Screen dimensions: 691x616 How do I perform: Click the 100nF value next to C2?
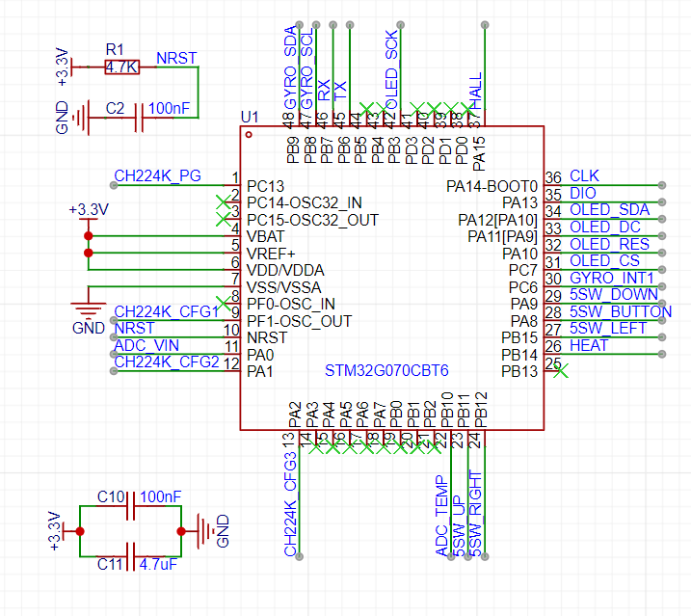[169, 108]
